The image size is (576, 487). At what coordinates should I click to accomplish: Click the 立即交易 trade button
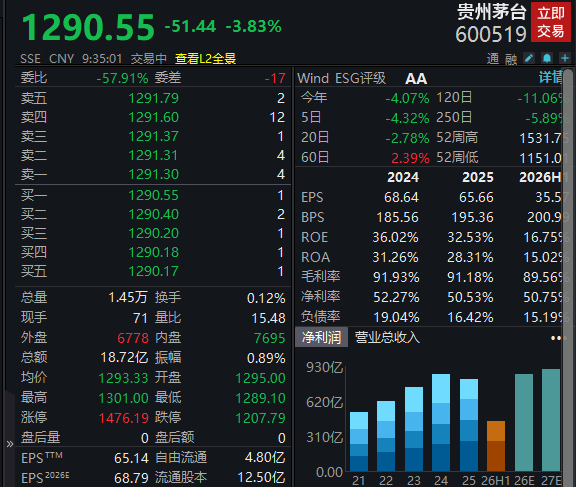click(x=551, y=22)
